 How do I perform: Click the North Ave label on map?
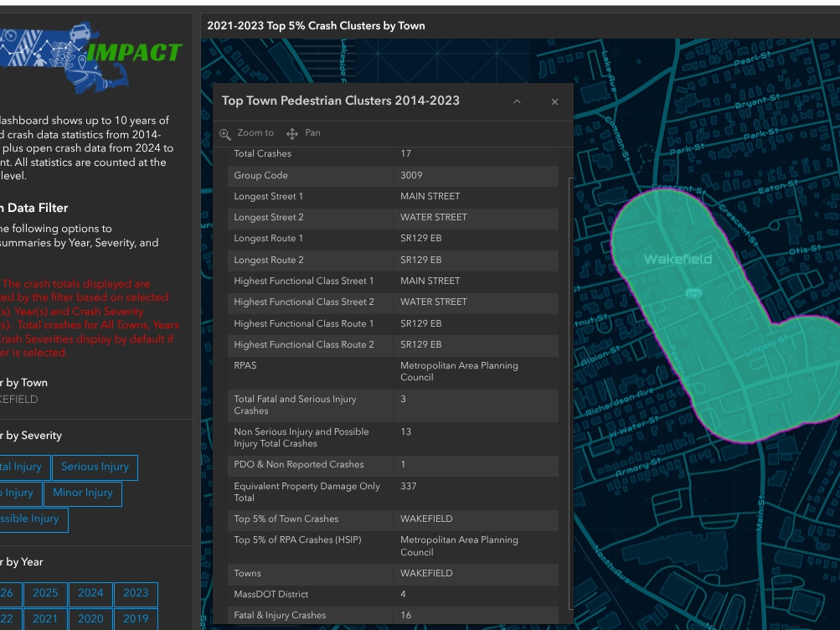[612, 565]
